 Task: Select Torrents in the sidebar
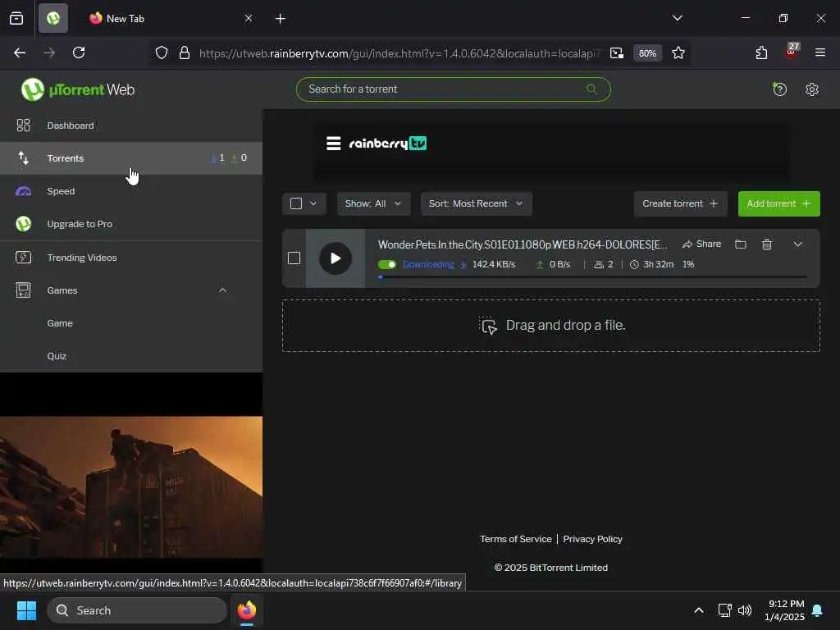(x=131, y=158)
